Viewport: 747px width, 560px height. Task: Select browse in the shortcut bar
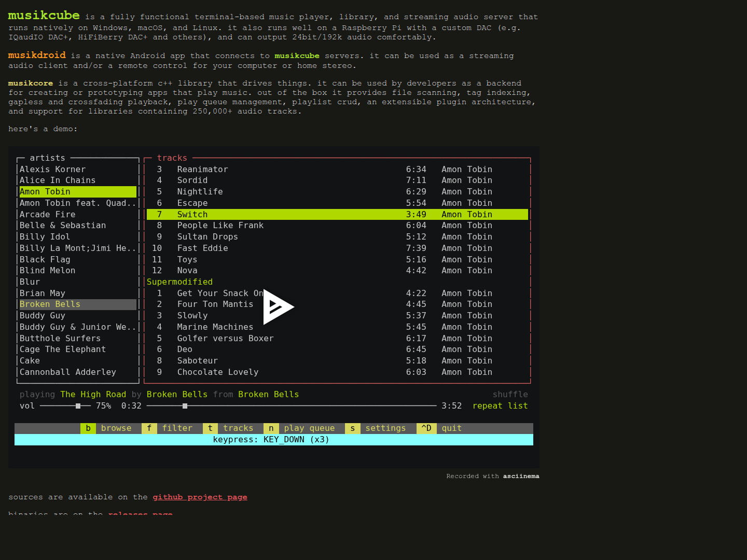click(x=116, y=428)
